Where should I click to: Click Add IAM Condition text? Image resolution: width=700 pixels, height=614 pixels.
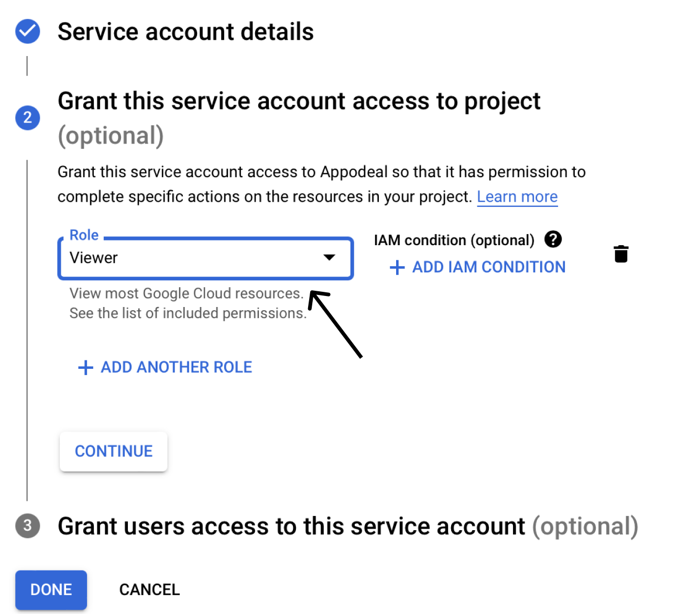pyautogui.click(x=488, y=267)
